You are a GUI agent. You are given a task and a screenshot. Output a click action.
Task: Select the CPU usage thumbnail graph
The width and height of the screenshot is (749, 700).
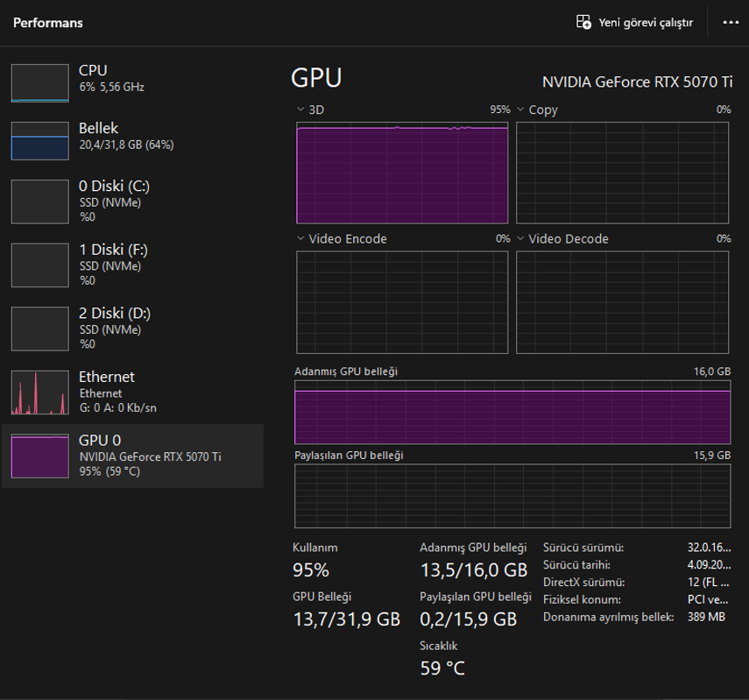40,83
